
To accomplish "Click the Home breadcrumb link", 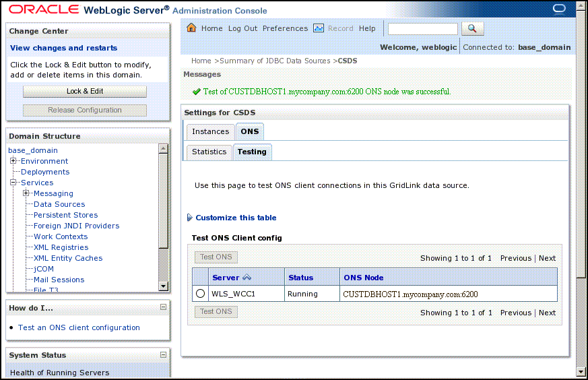I will 201,61.
